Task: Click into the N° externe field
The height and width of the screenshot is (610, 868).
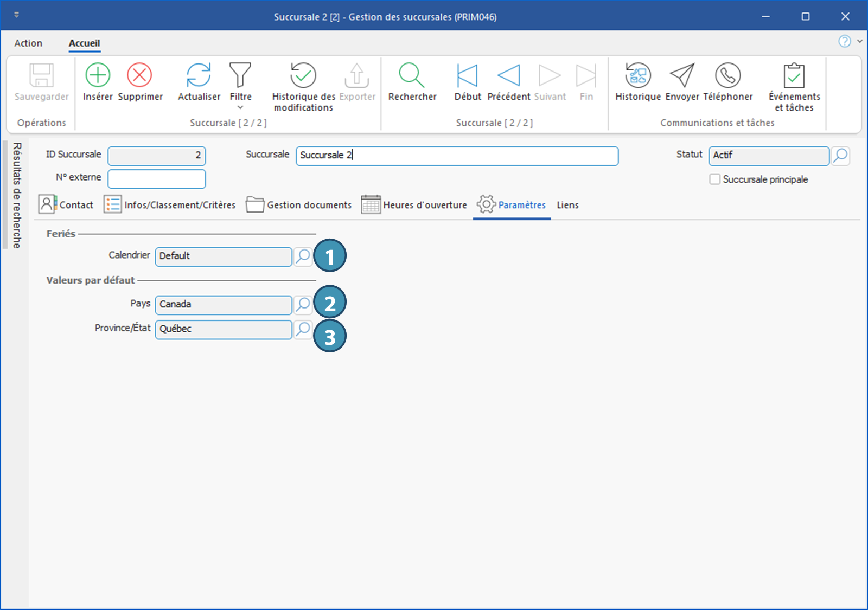Action: pyautogui.click(x=157, y=179)
